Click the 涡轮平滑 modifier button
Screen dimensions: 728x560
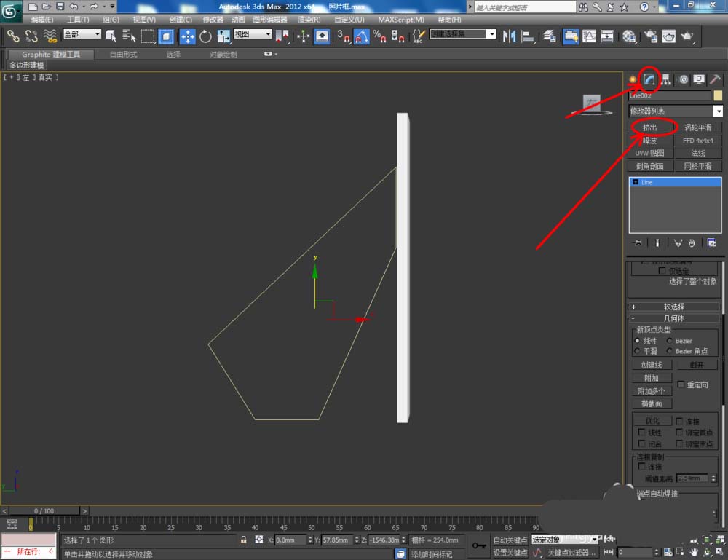tap(698, 127)
